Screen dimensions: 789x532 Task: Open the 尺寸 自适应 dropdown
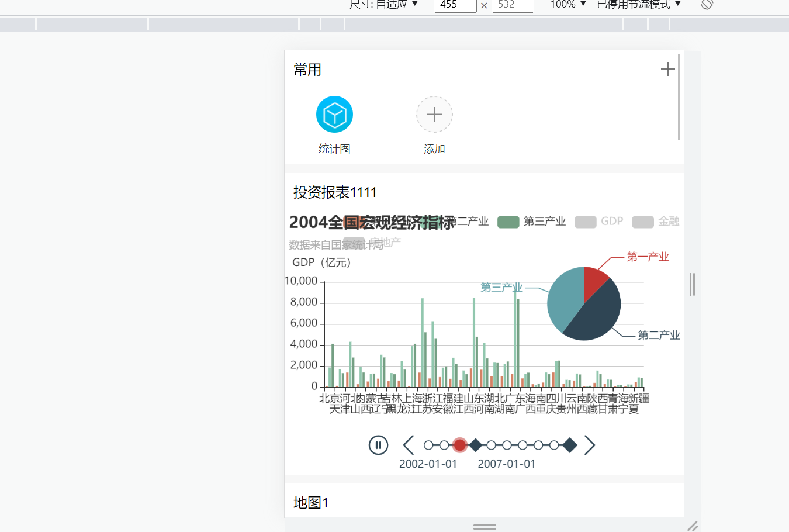pyautogui.click(x=384, y=4)
